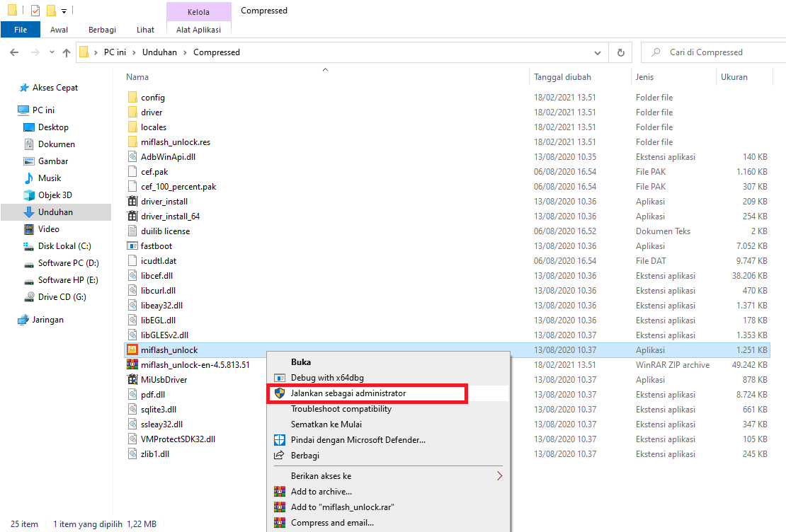Open Gambar in navigation pane
The width and height of the screenshot is (786, 532).
pyautogui.click(x=53, y=161)
